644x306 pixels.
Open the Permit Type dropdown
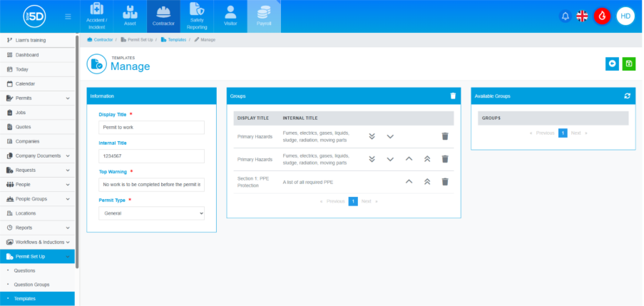pos(151,213)
